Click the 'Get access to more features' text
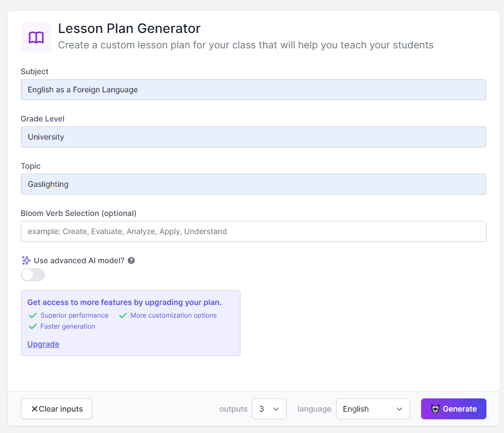This screenshot has height=433, width=504. (x=124, y=302)
